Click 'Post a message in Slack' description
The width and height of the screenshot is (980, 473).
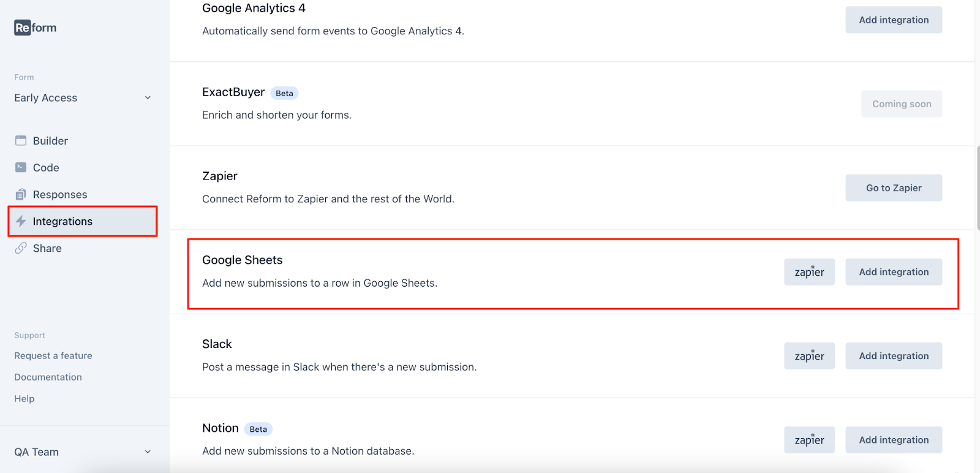(x=339, y=367)
